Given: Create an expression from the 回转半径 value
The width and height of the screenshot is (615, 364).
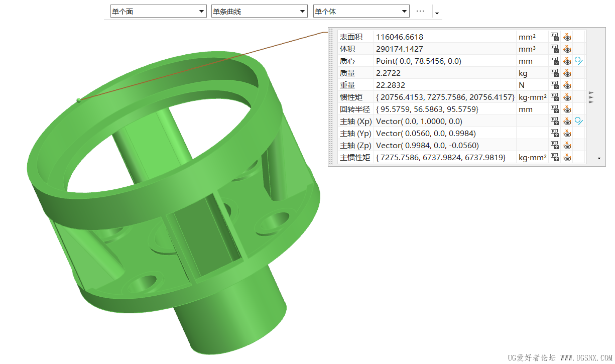Looking at the screenshot, I should [555, 109].
